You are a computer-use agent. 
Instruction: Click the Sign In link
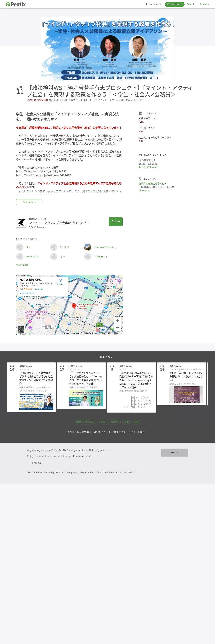coord(191,4)
